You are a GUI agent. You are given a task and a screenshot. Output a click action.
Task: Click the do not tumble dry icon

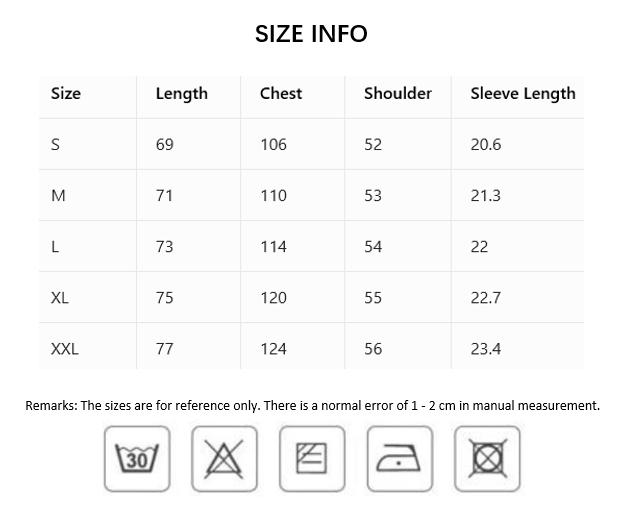(x=487, y=459)
